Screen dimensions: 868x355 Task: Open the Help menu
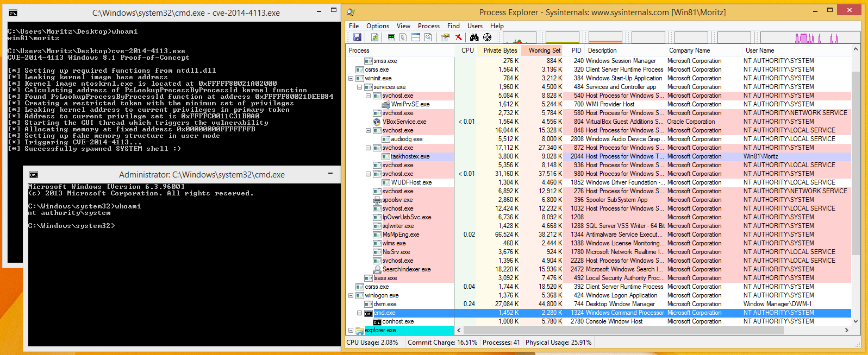click(x=497, y=26)
